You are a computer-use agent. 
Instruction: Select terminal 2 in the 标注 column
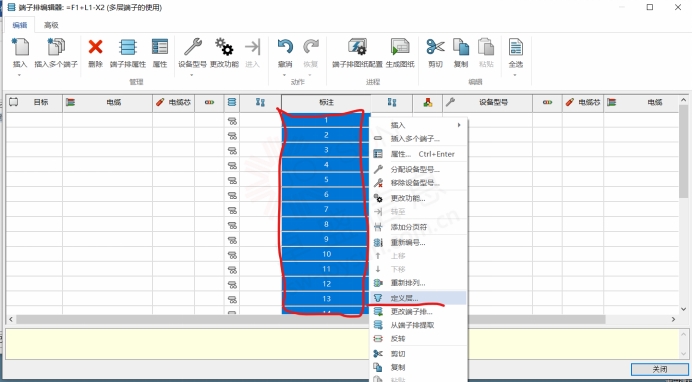click(x=326, y=135)
